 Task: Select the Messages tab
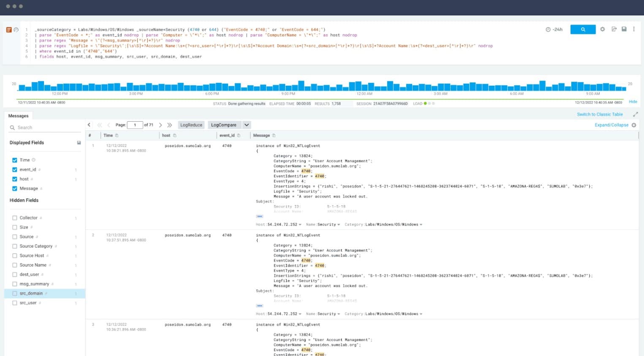coord(19,115)
